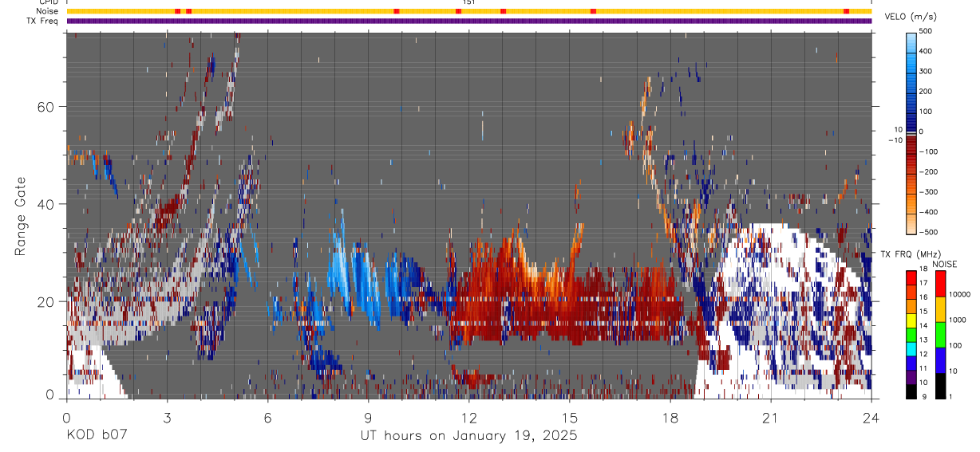Select the 500 label atop velocity scale
Image resolution: width=980 pixels, height=452 pixels.
(x=927, y=31)
